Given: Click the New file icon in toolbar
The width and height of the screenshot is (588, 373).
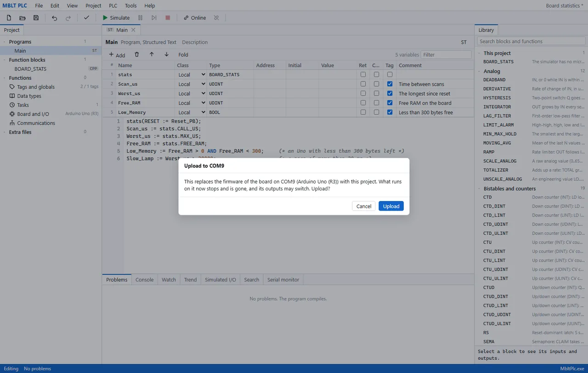Looking at the screenshot, I should coord(9,18).
